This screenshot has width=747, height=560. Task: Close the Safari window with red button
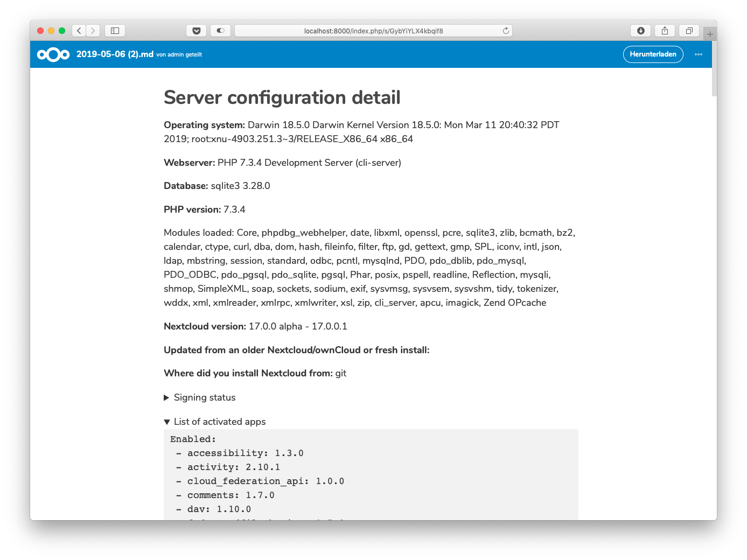click(x=40, y=31)
